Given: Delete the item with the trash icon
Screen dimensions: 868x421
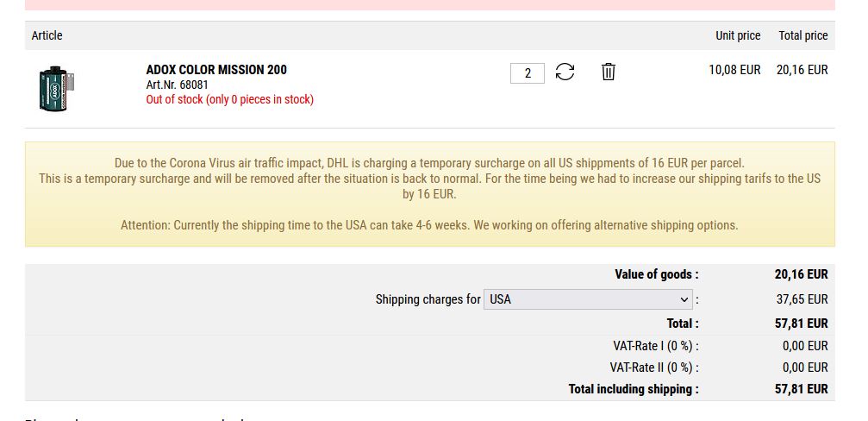Looking at the screenshot, I should 609,72.
